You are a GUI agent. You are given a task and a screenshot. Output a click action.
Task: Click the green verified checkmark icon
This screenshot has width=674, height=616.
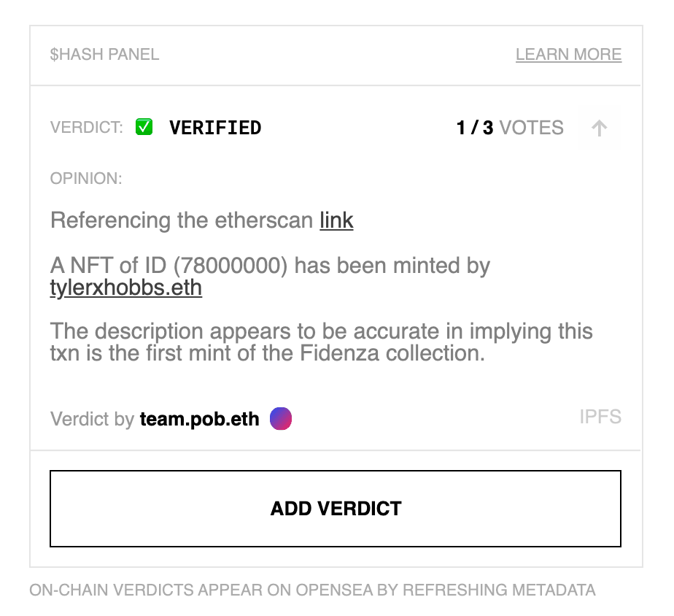144,127
